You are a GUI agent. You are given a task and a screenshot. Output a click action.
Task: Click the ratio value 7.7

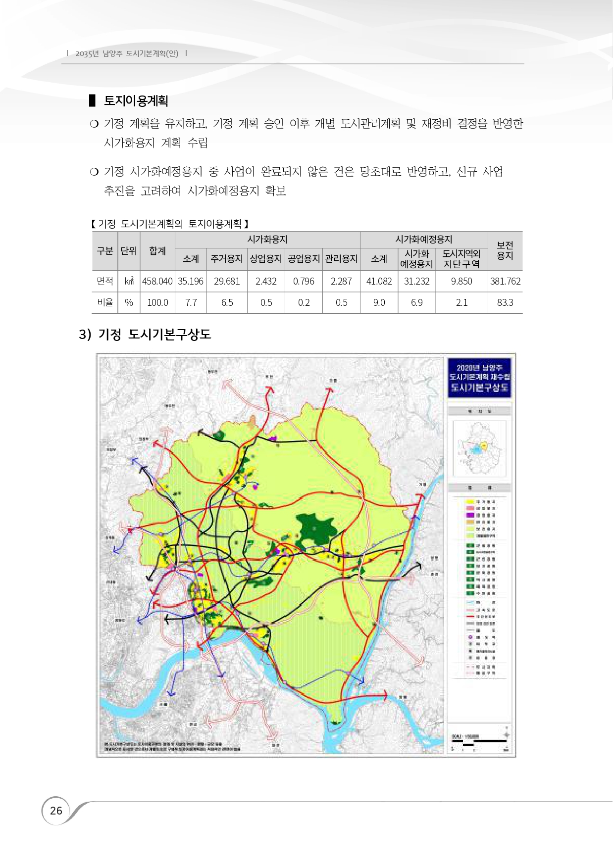[191, 302]
